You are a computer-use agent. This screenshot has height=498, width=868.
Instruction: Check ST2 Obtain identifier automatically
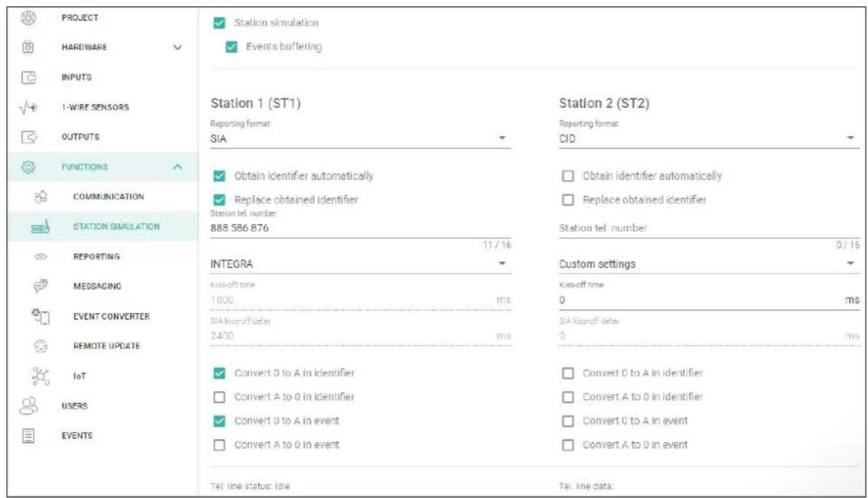(568, 176)
